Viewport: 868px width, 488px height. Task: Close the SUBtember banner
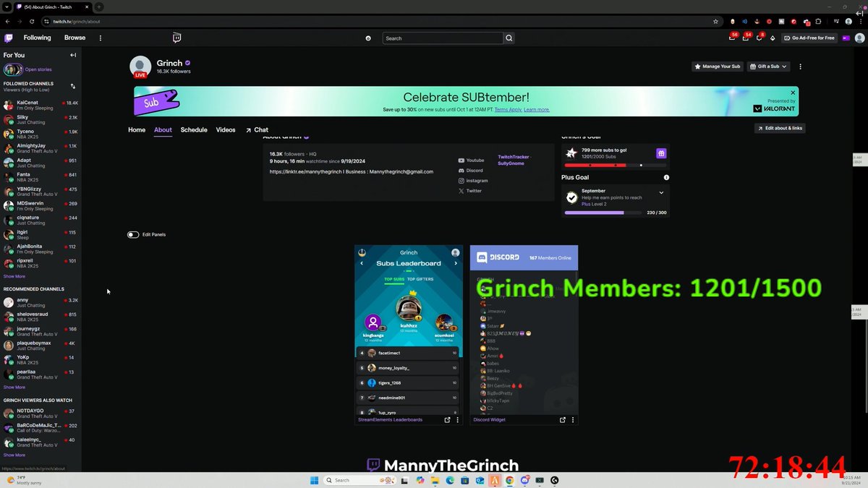tap(793, 93)
